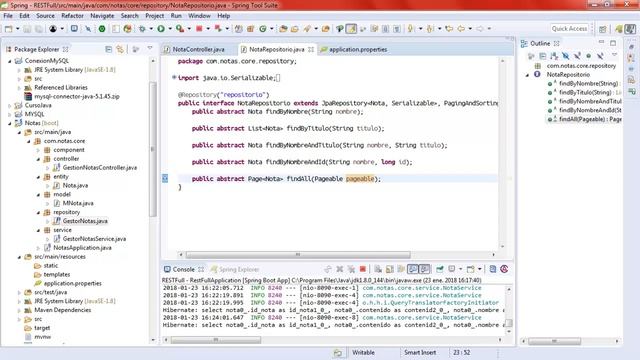Click the Quick Access search field

[x=569, y=29]
